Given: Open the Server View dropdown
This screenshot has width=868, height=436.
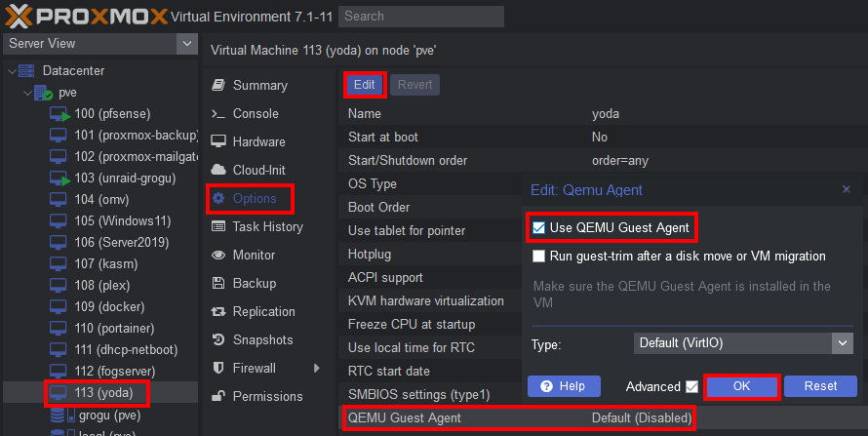Looking at the screenshot, I should [x=186, y=43].
